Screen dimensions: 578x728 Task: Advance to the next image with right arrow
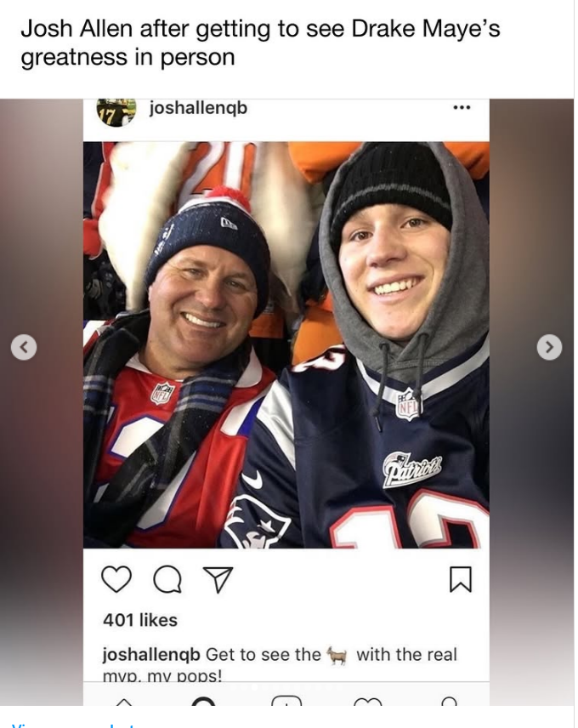pyautogui.click(x=549, y=347)
